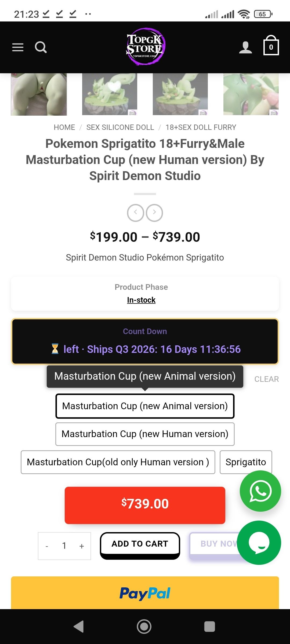
Task: Open the HOME breadcrumb link
Action: pos(64,127)
